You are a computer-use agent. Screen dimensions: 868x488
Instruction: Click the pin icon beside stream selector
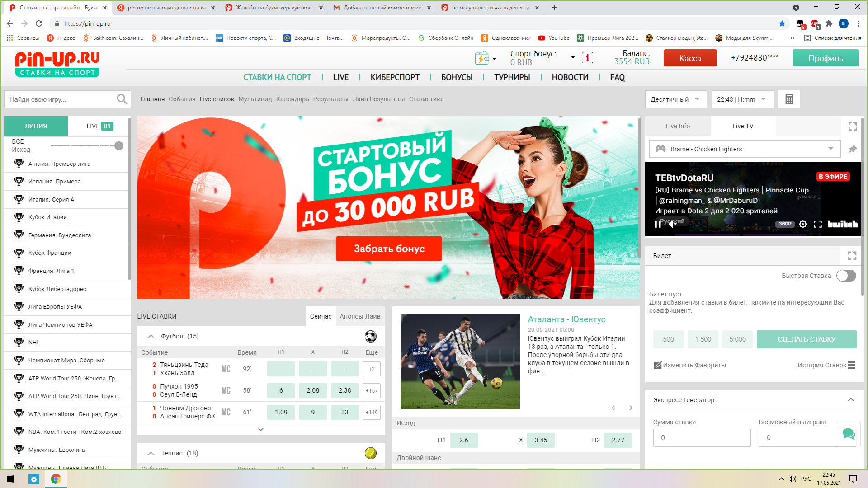coord(853,149)
